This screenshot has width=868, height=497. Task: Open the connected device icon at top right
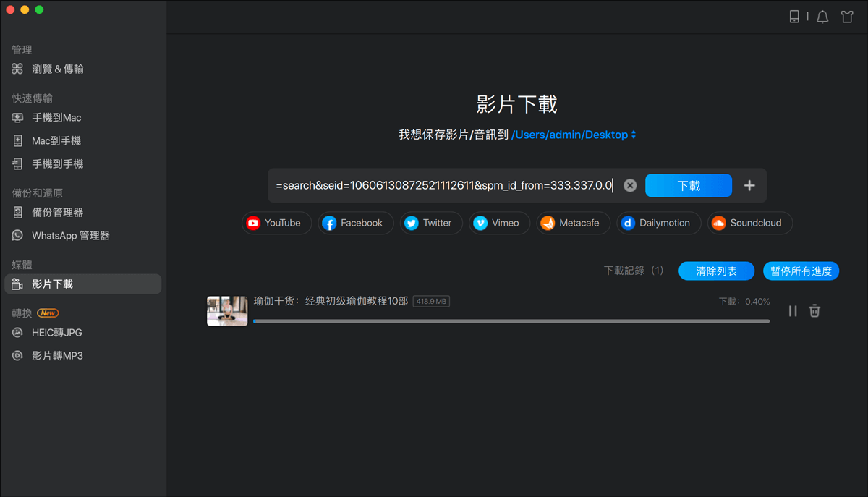795,16
